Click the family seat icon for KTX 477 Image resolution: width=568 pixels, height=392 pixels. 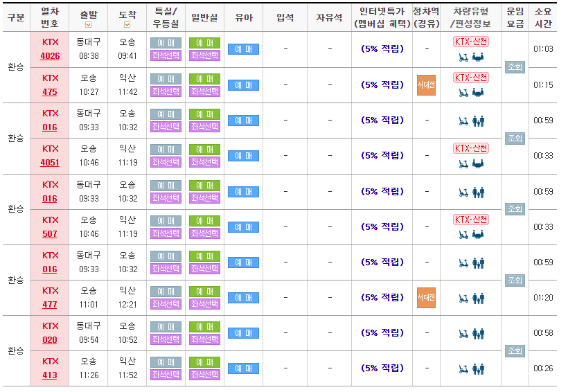click(478, 298)
